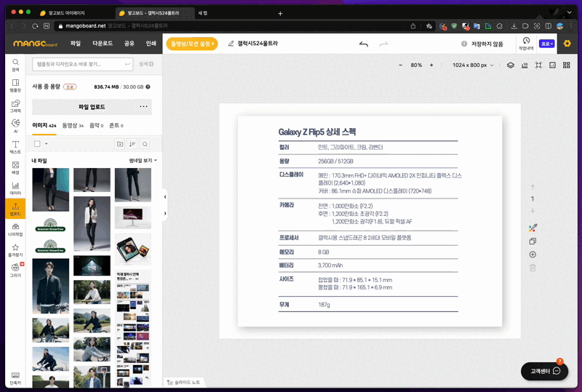Switch to the 동영상 34 tab
Viewport: 582px width, 392px height.
[73, 126]
